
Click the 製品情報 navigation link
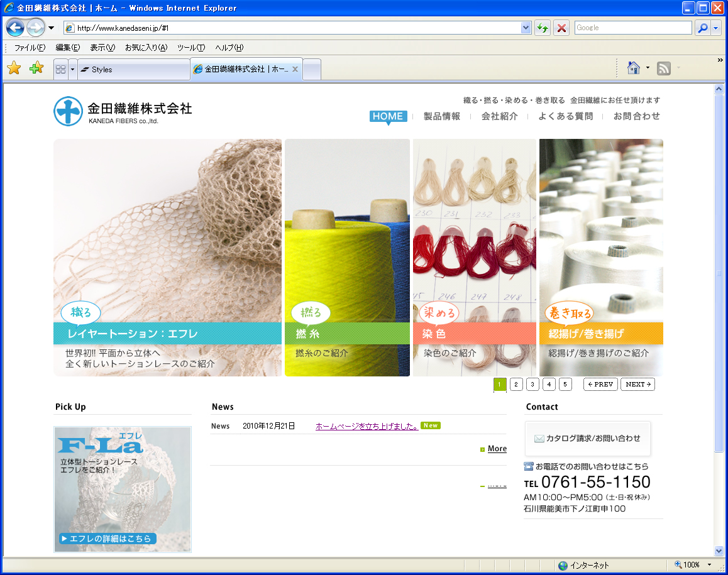(441, 116)
